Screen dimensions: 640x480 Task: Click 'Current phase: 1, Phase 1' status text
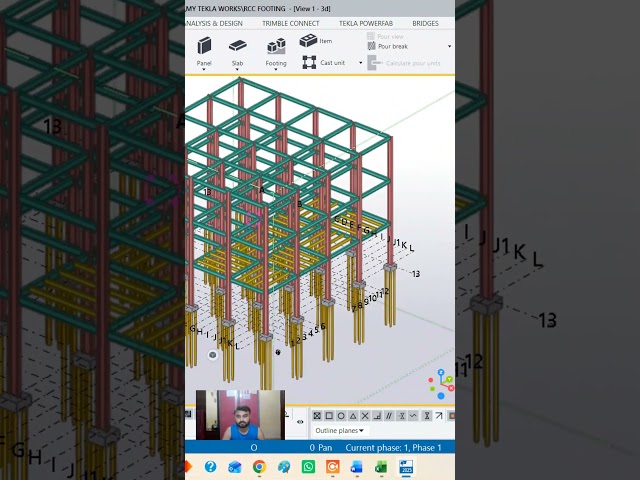393,448
